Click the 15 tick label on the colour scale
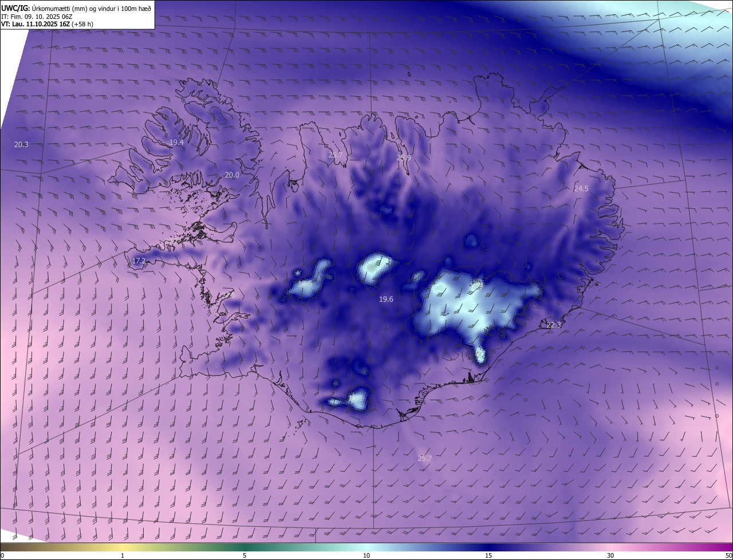This screenshot has width=733, height=560. tap(488, 556)
